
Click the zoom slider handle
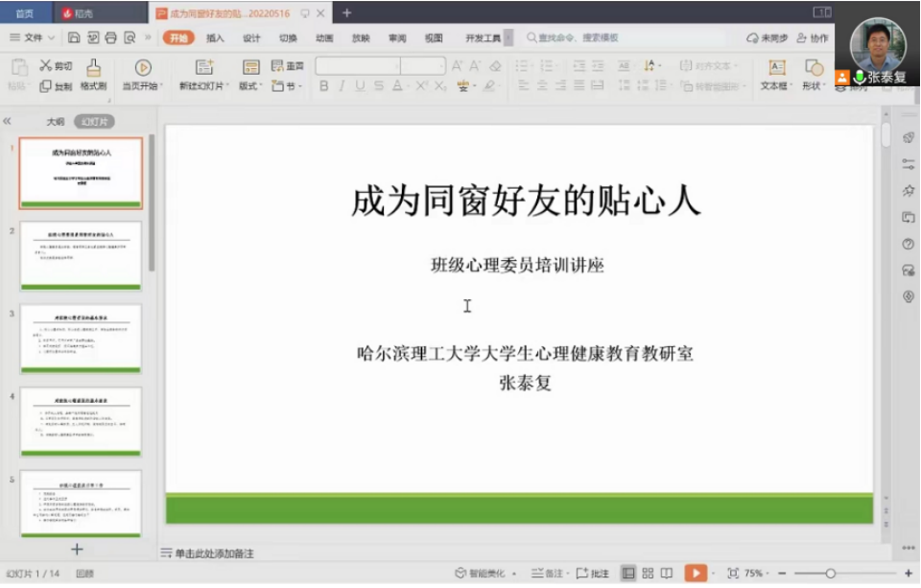coord(830,574)
